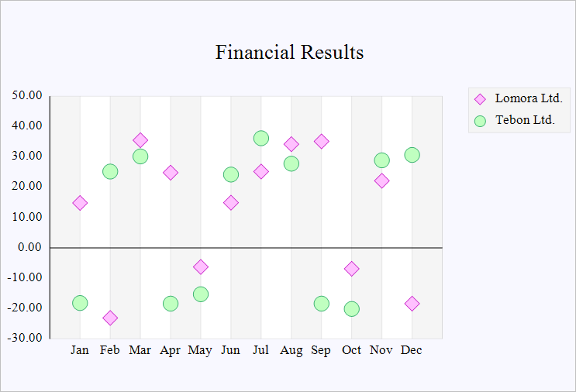Click Lomora diamond marker for May
576x392 pixels.
pyautogui.click(x=201, y=266)
